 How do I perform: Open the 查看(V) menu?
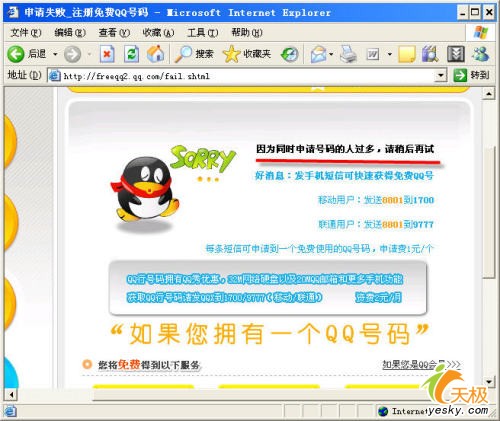pos(114,32)
